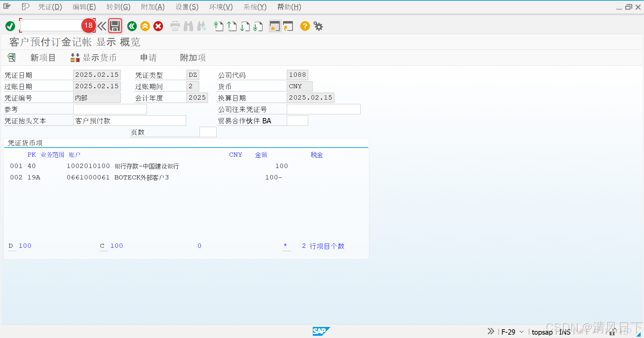Click the 新项目 button
Image resolution: width=644 pixels, height=338 pixels.
(x=43, y=57)
